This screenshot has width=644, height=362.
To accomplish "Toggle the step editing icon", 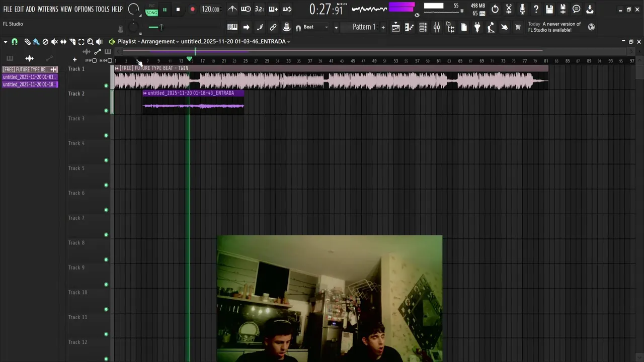I will (260, 27).
